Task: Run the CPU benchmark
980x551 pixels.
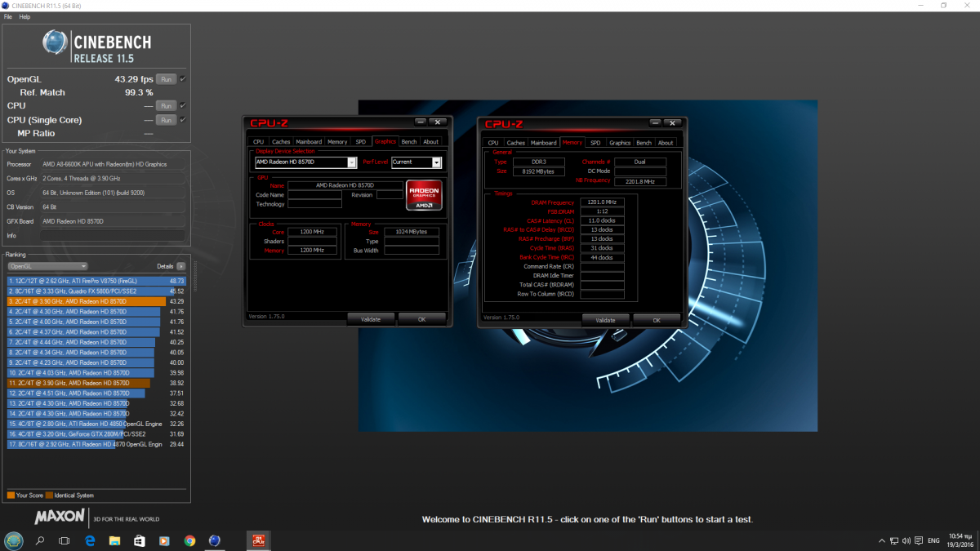Action: pyautogui.click(x=166, y=105)
